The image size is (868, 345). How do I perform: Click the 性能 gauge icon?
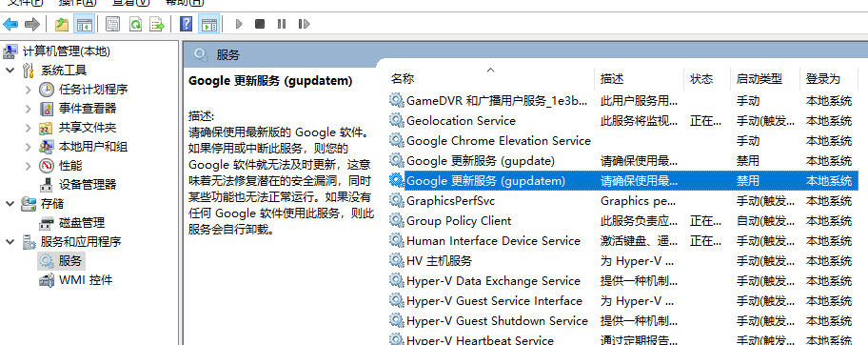pos(47,165)
